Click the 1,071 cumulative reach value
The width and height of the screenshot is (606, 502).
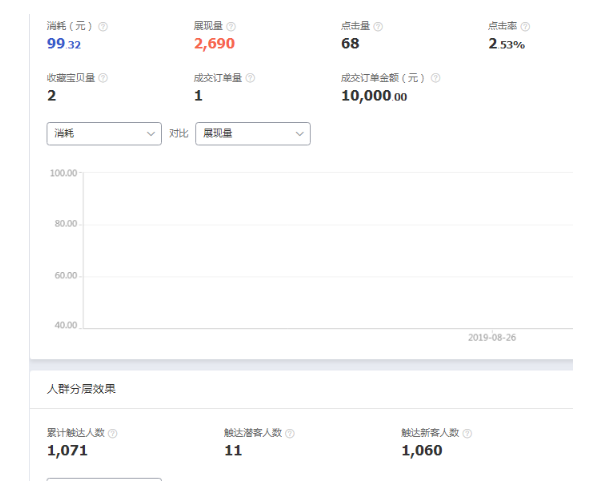(68, 451)
